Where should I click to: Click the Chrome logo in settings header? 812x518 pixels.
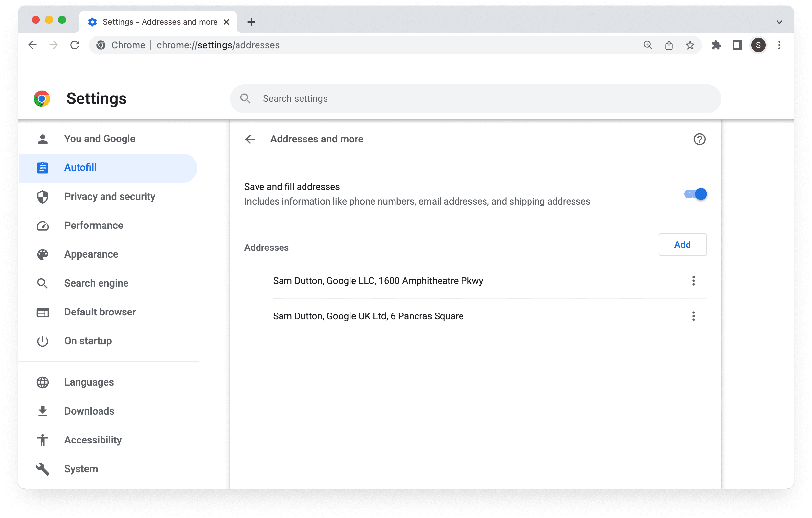click(42, 99)
